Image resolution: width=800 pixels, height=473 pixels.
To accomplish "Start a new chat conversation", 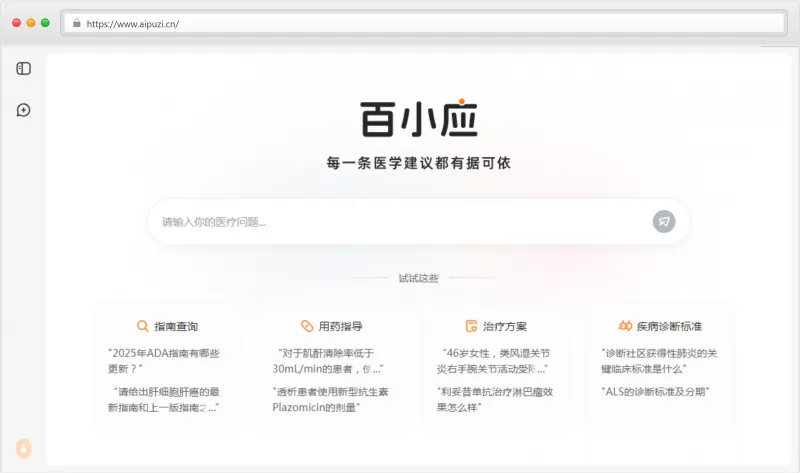I will tap(23, 110).
